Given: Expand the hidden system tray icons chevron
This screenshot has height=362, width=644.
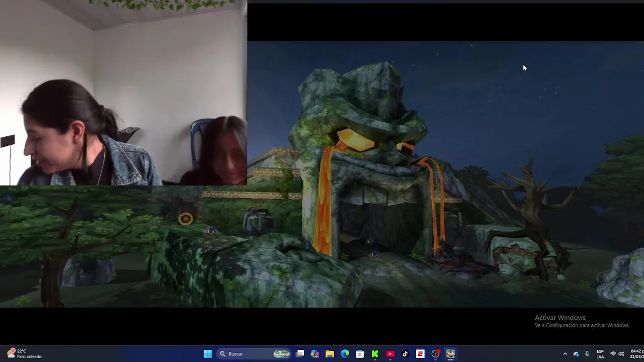Looking at the screenshot, I should pos(565,354).
